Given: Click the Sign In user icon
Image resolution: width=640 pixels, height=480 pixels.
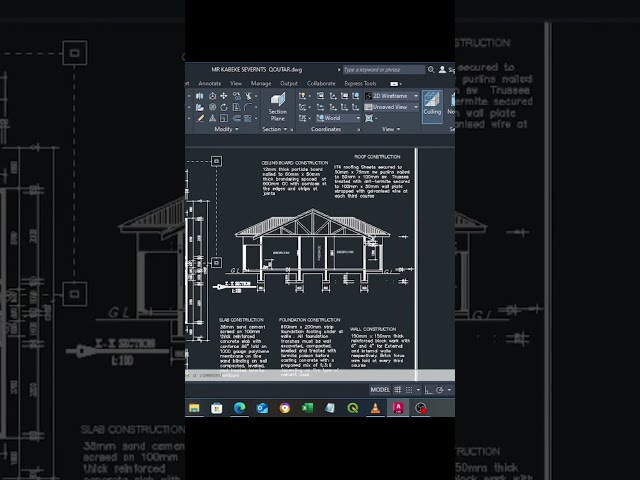Looking at the screenshot, I should click(442, 70).
